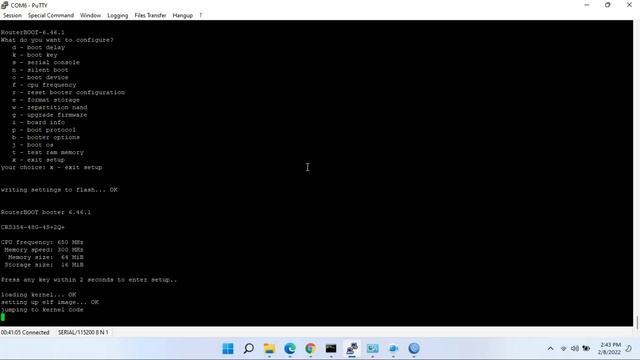The height and width of the screenshot is (360, 640).
Task: Click the 'f - cpu frequency' line
Action: 44,85
